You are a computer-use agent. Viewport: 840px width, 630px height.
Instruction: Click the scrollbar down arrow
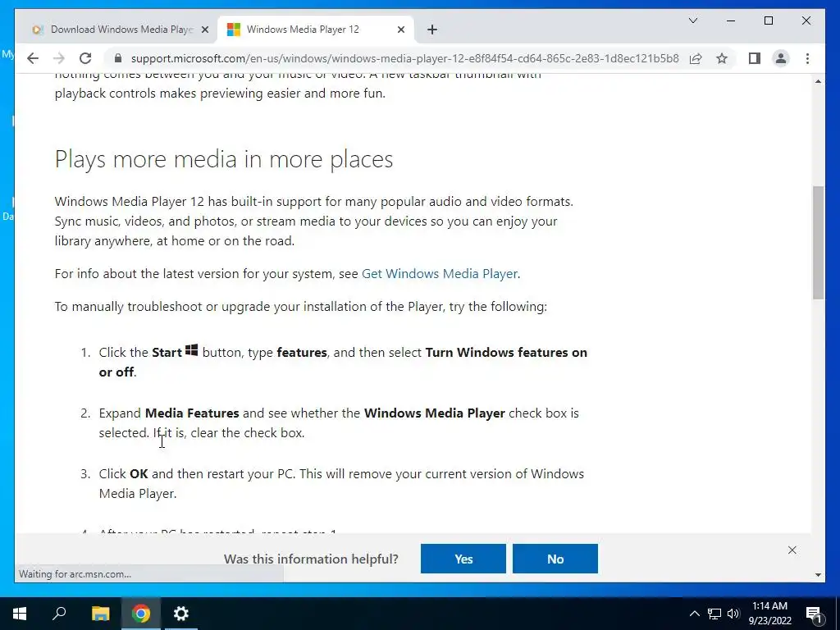pyautogui.click(x=818, y=575)
